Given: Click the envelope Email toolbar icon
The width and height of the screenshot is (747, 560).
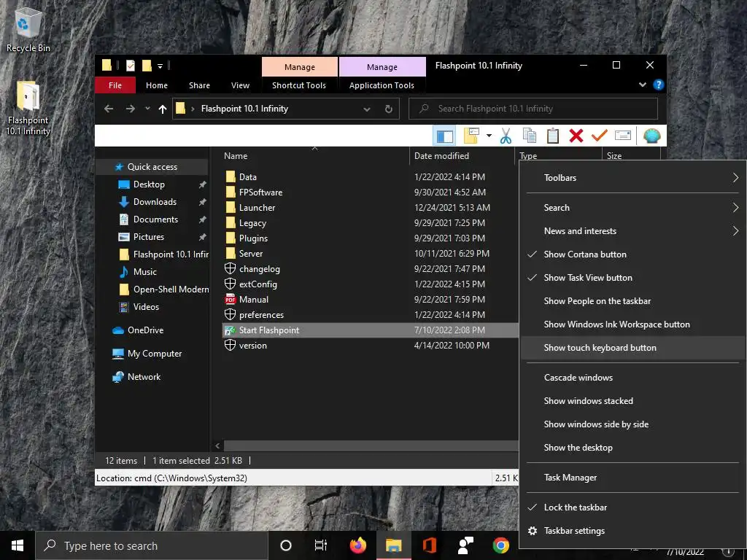Looking at the screenshot, I should tap(623, 136).
